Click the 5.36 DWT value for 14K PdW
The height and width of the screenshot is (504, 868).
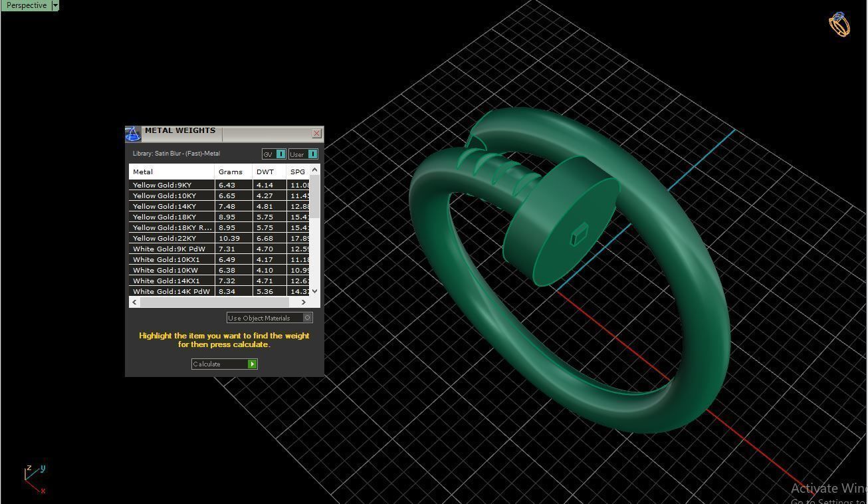click(x=265, y=291)
